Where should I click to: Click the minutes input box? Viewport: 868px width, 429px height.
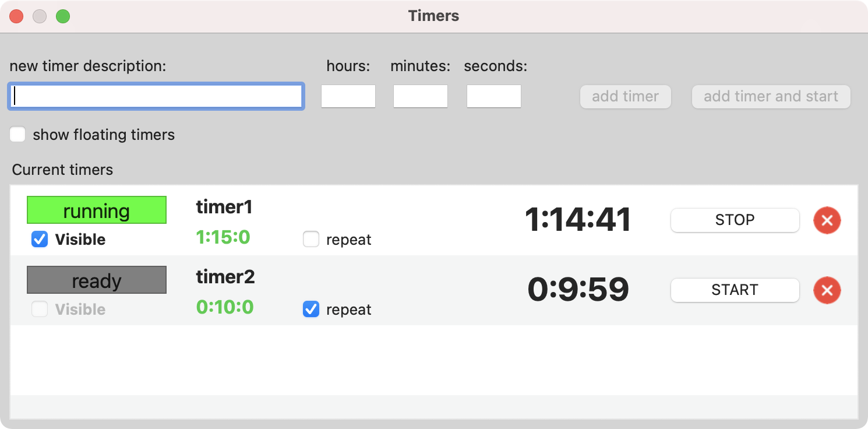421,96
